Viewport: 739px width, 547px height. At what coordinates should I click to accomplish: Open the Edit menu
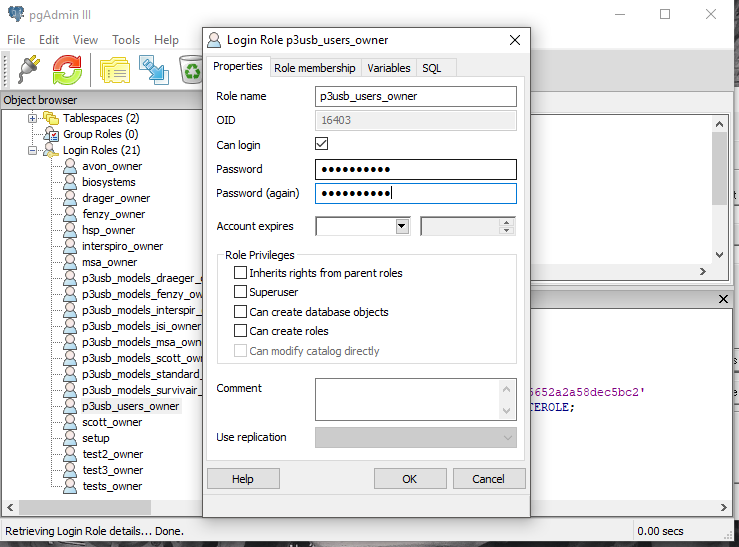pyautogui.click(x=49, y=40)
